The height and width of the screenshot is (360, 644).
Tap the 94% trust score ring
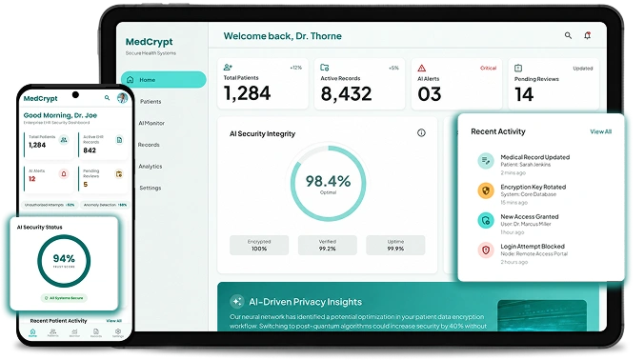tap(64, 261)
